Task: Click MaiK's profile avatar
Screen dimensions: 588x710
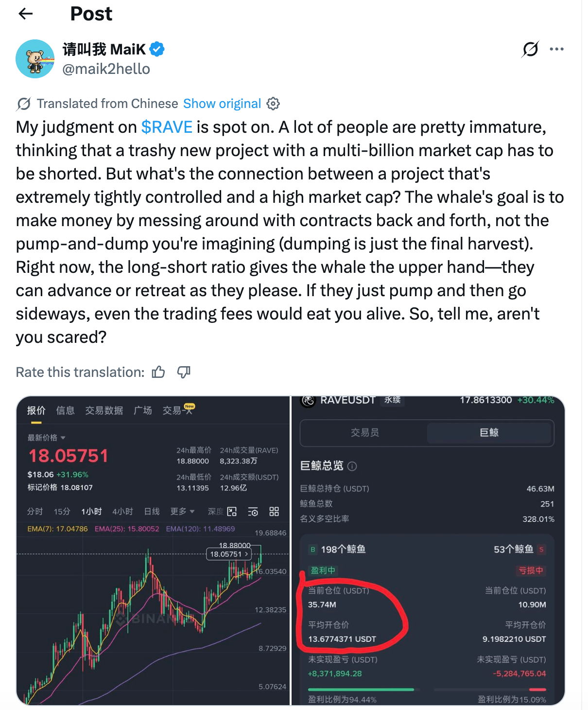Action: (x=35, y=59)
